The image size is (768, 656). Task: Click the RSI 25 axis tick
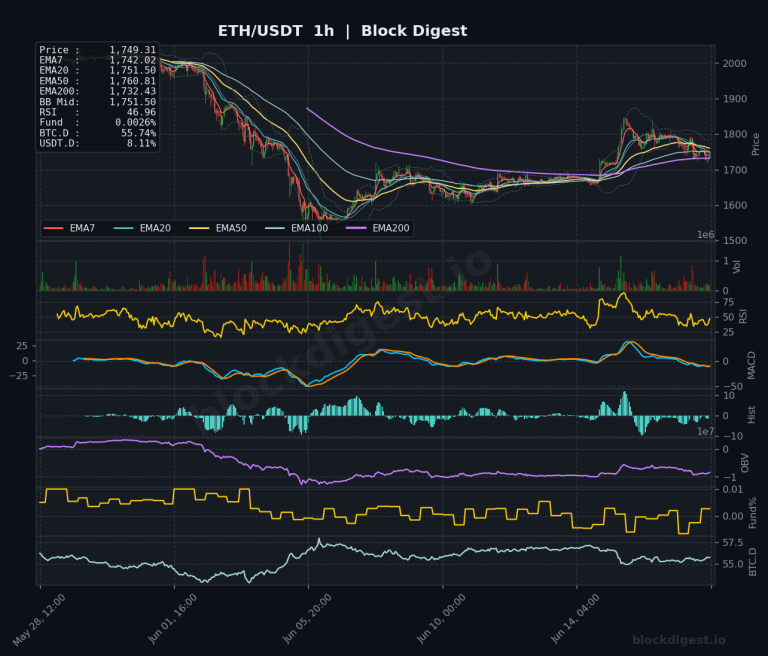coord(728,333)
